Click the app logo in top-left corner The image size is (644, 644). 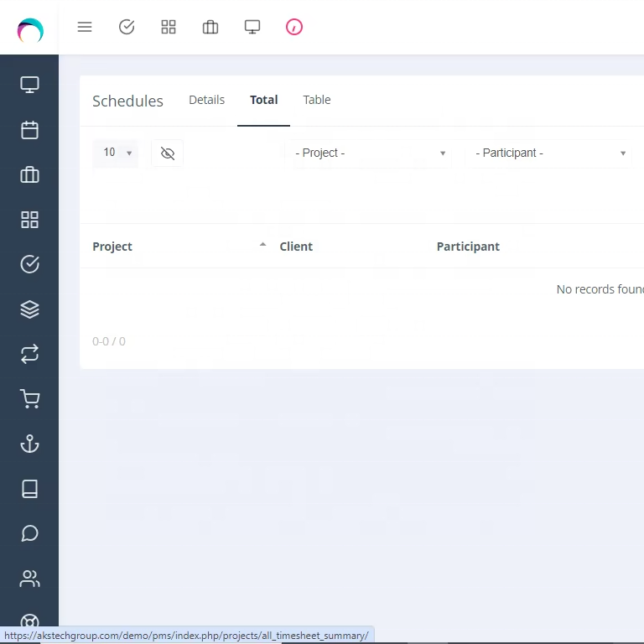coord(30,31)
